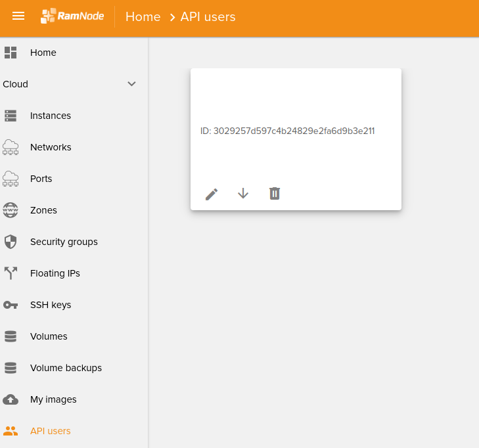This screenshot has height=448, width=479.
Task: Navigate to Networks
Action: click(x=51, y=147)
